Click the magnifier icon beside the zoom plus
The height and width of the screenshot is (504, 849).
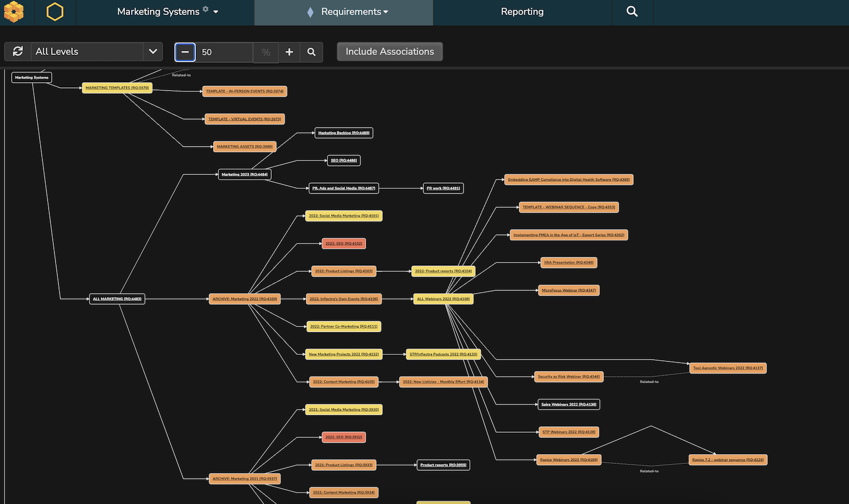[311, 52]
